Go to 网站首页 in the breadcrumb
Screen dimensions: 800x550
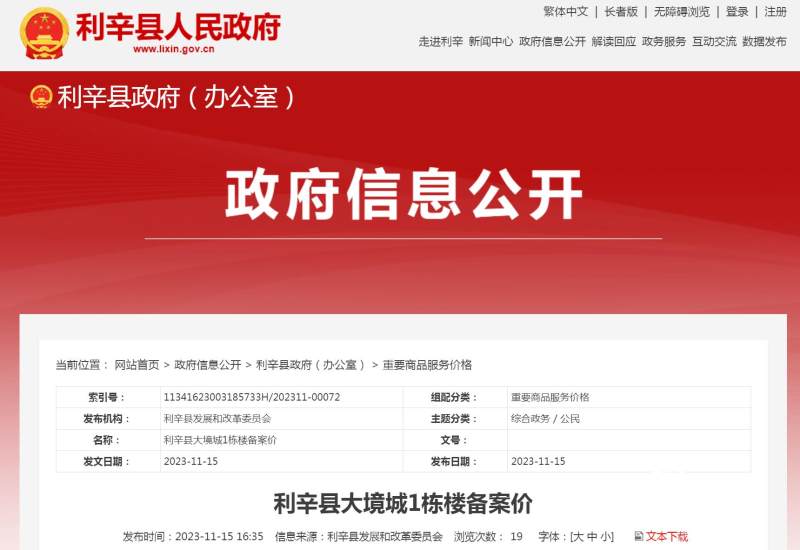(x=137, y=365)
